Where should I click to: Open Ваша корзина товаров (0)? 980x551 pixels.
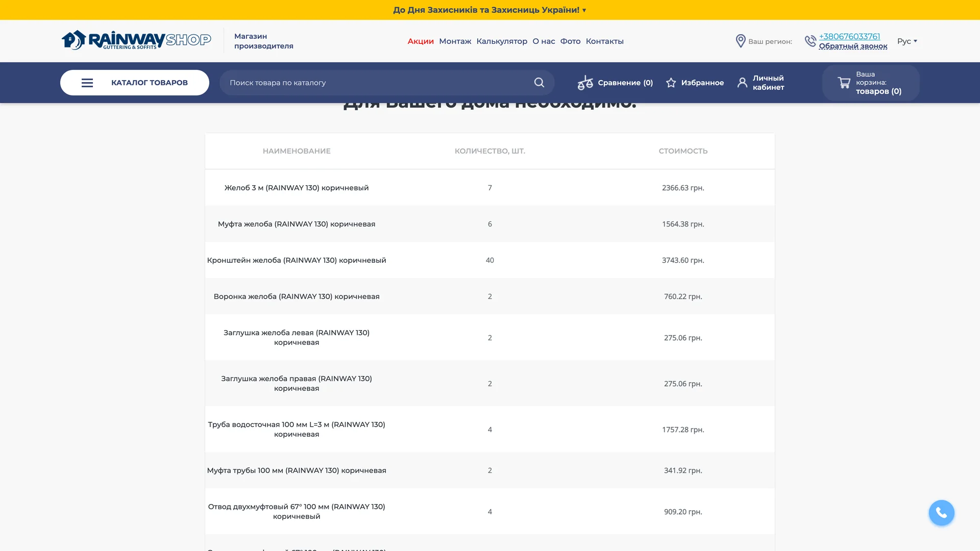[871, 83]
